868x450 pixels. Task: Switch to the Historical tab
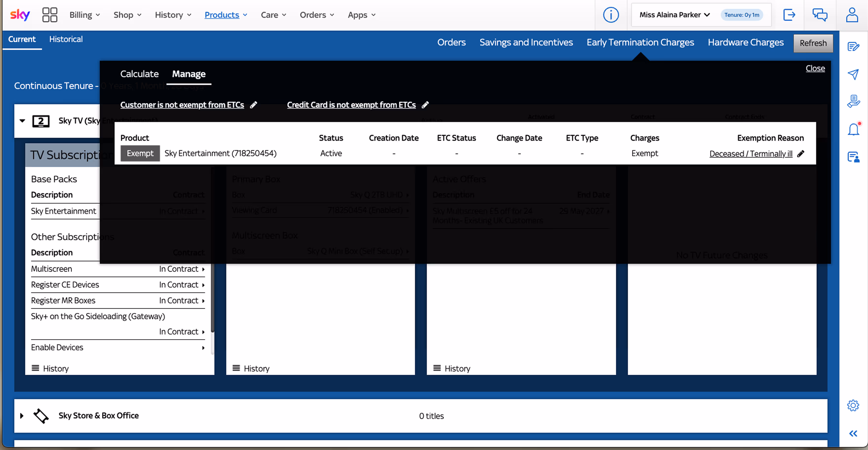click(x=66, y=39)
